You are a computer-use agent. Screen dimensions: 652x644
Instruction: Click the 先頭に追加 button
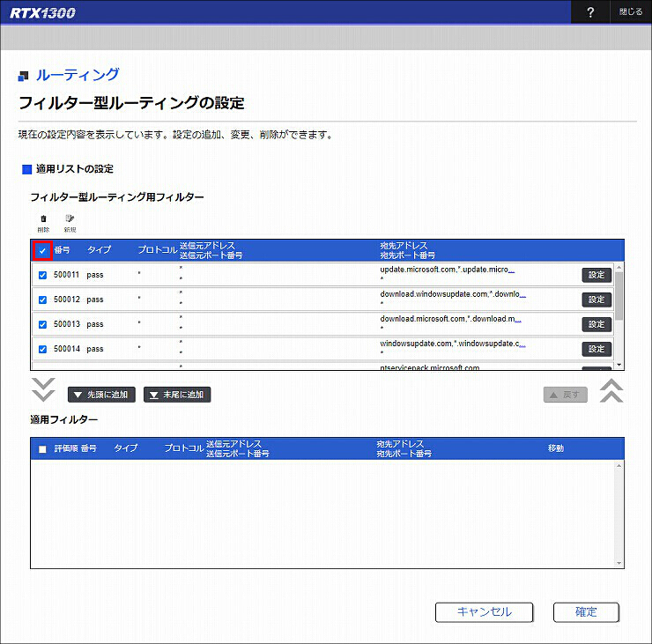101,395
